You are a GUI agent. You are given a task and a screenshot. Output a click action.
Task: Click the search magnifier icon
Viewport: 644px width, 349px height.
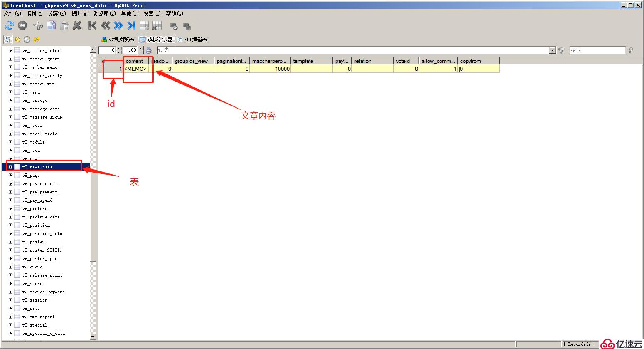point(631,50)
